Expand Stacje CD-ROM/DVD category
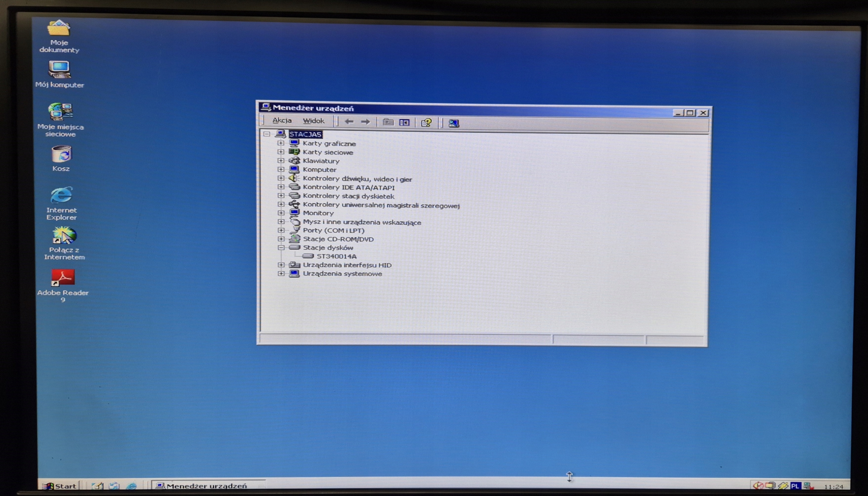 click(x=281, y=239)
